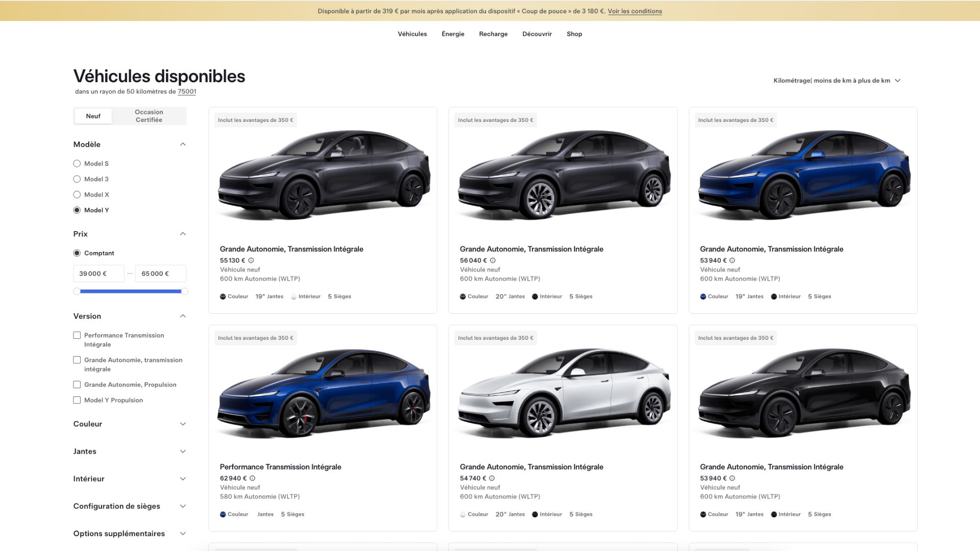Viewport: 980px width, 551px height.
Task: Click grey Model Y image at 55 130 €
Action: [324, 174]
